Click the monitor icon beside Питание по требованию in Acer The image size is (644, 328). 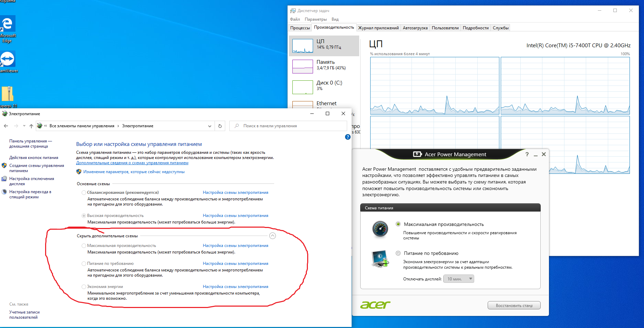click(380, 259)
